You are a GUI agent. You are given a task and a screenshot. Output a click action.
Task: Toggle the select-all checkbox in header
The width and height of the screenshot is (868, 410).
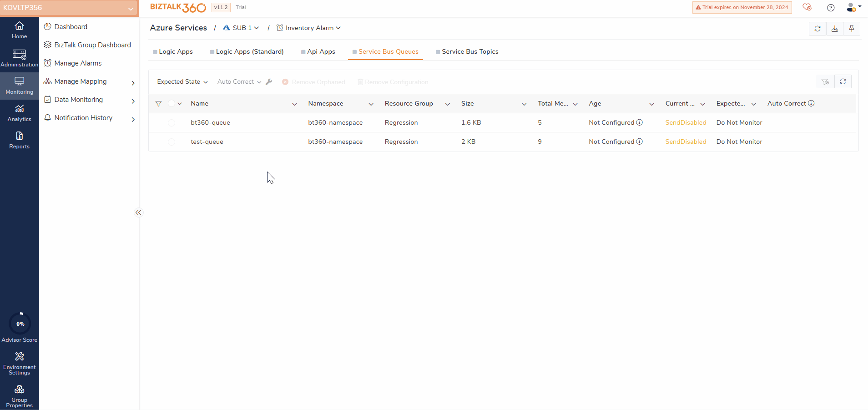click(x=172, y=104)
